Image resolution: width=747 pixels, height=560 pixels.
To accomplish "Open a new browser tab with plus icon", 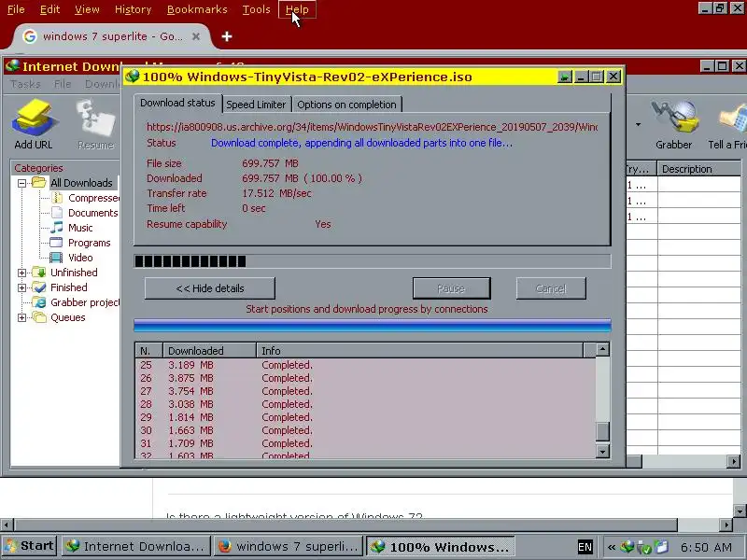I will tap(227, 36).
